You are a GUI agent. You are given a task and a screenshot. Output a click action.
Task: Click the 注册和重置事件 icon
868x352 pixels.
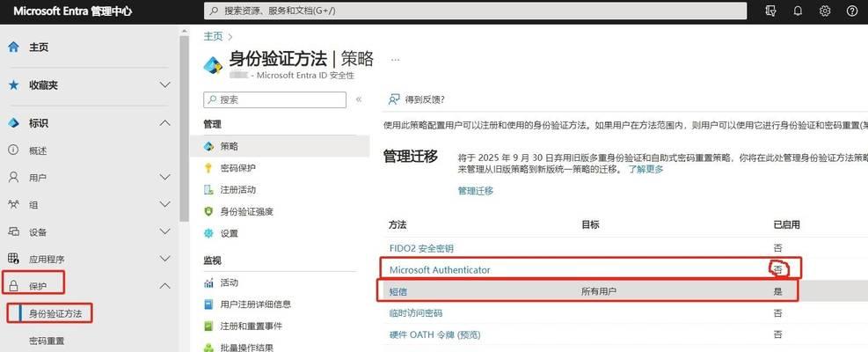point(208,326)
